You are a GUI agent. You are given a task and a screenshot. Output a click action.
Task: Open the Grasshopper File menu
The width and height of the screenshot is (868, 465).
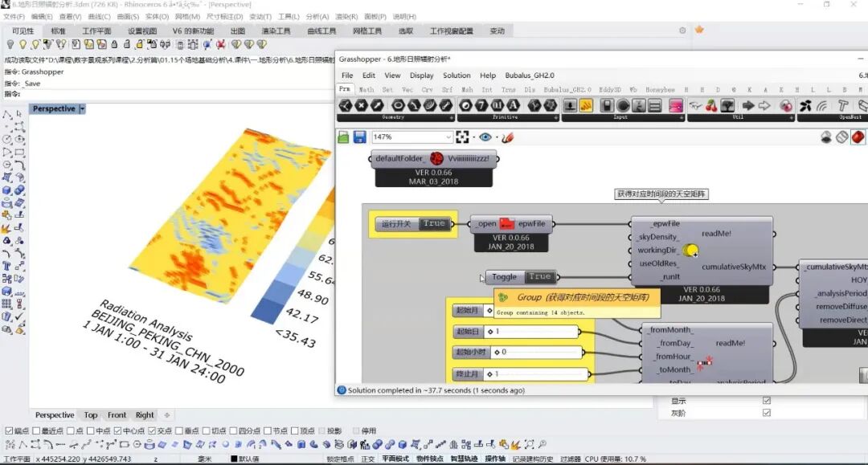click(x=347, y=75)
